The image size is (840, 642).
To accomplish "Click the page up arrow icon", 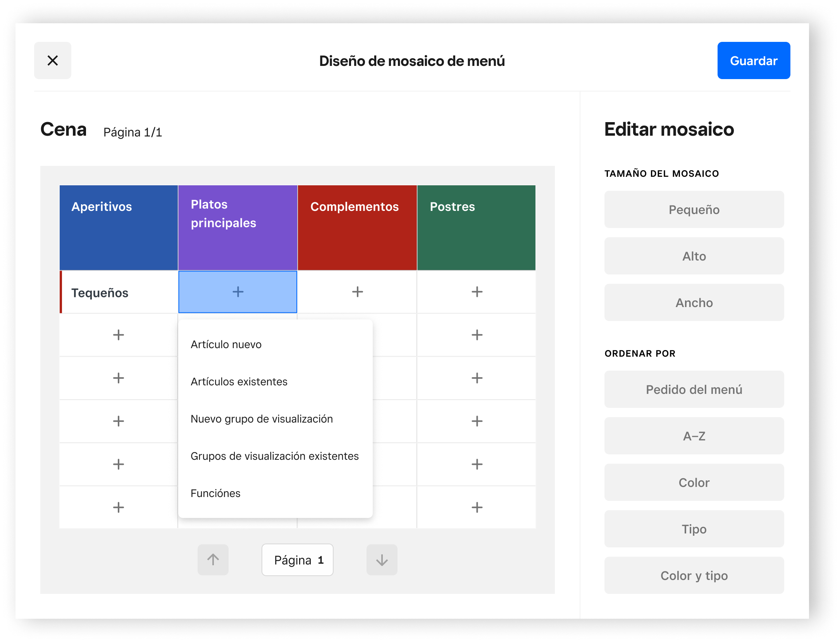I will point(213,559).
